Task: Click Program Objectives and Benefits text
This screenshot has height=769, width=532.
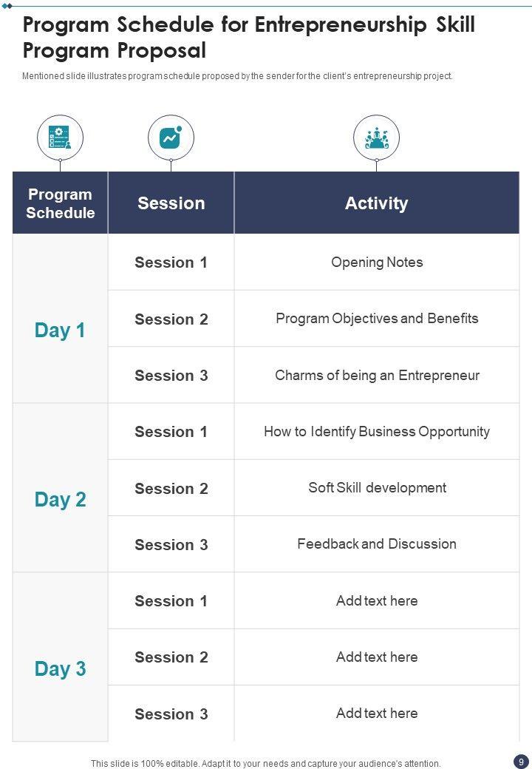Action: 377,319
